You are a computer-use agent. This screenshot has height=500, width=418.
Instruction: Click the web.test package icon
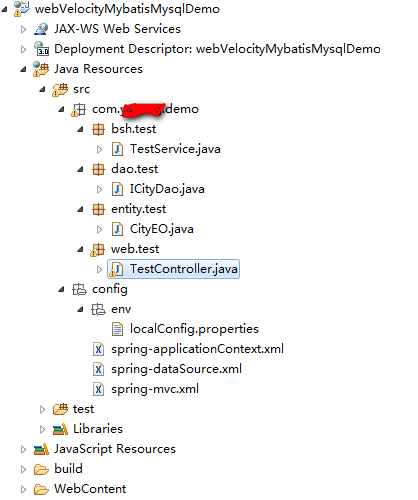pyautogui.click(x=97, y=249)
